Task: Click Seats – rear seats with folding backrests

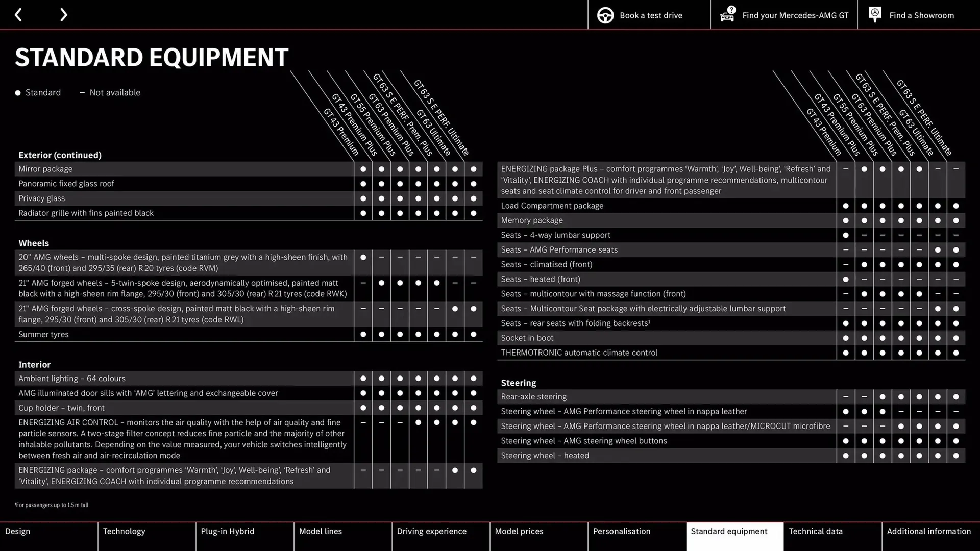Action: (575, 323)
